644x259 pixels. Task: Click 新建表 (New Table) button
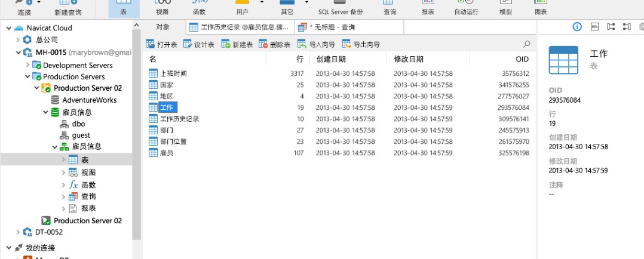pos(237,44)
